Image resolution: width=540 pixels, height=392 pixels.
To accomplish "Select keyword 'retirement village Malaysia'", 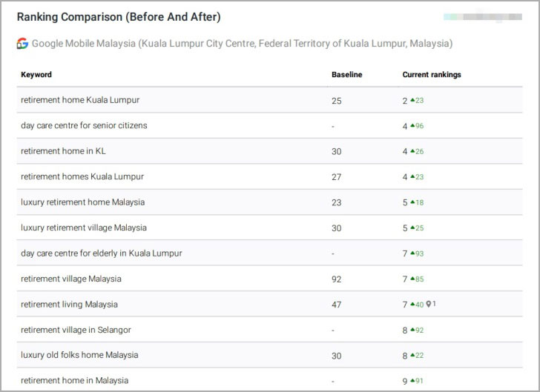I will [71, 279].
